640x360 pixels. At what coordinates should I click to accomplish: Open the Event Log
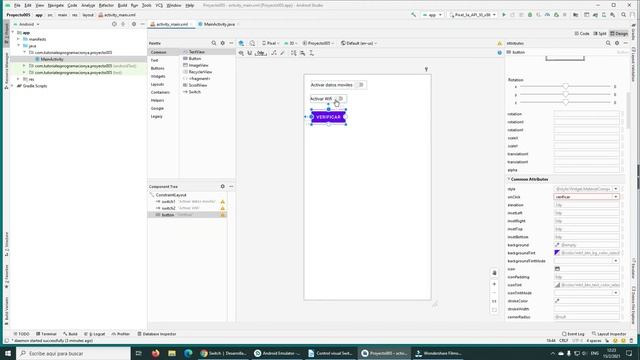(x=573, y=334)
